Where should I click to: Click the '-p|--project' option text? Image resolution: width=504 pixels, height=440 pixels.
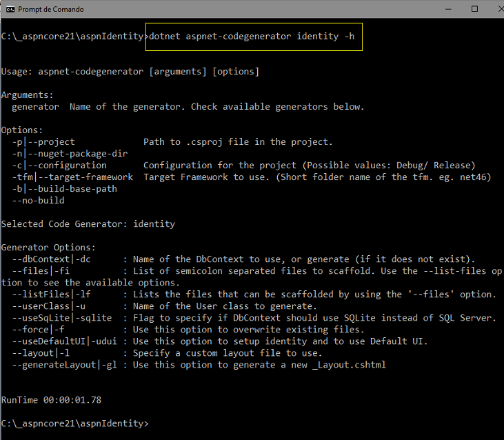43,142
